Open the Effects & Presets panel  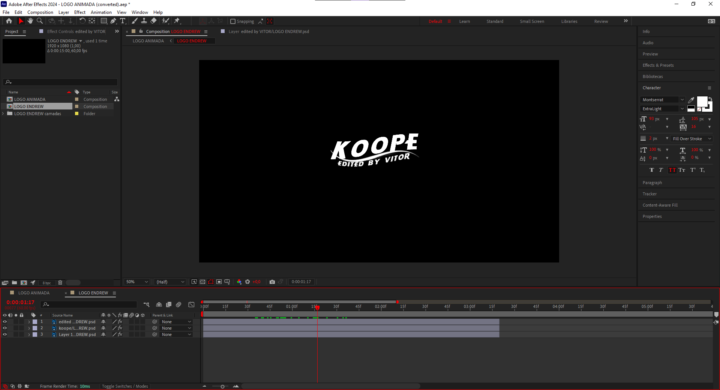coord(658,65)
